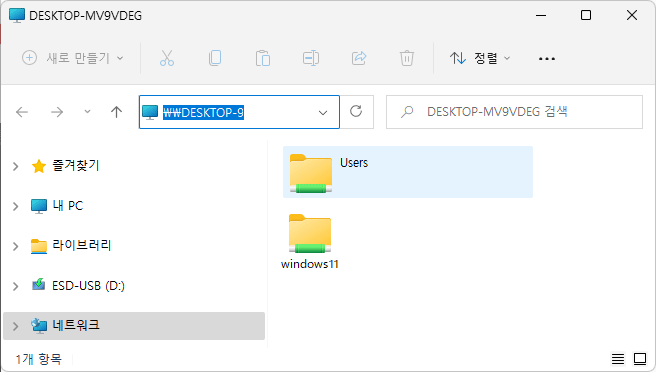Maximize the DESKTOP-MV9VDEG window

[586, 15]
